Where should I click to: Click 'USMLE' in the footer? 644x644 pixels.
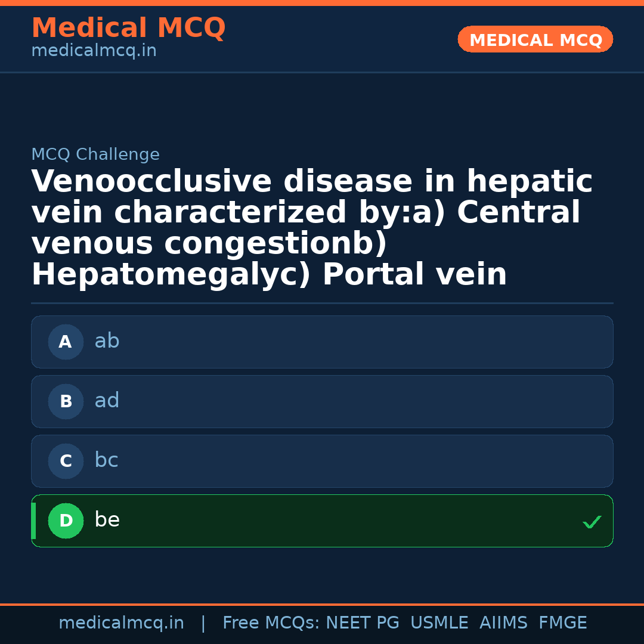pyautogui.click(x=439, y=623)
